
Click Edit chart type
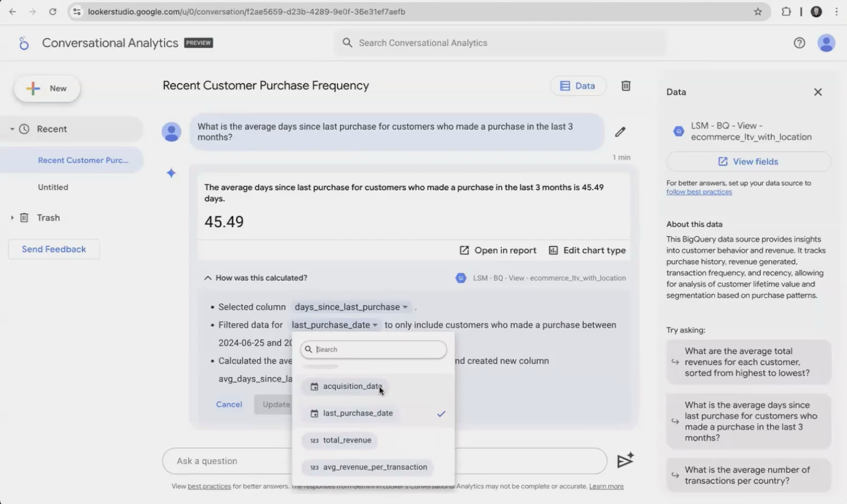pos(587,250)
